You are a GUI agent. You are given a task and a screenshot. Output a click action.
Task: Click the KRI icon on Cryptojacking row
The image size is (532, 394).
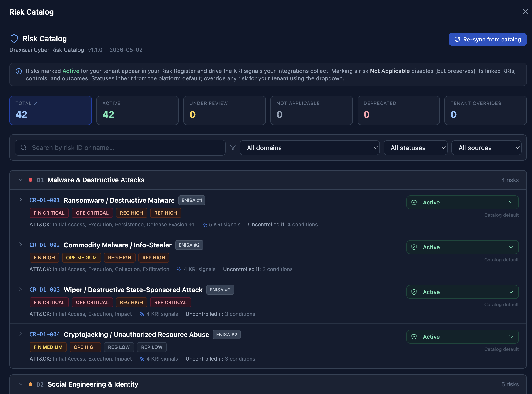[x=142, y=359]
